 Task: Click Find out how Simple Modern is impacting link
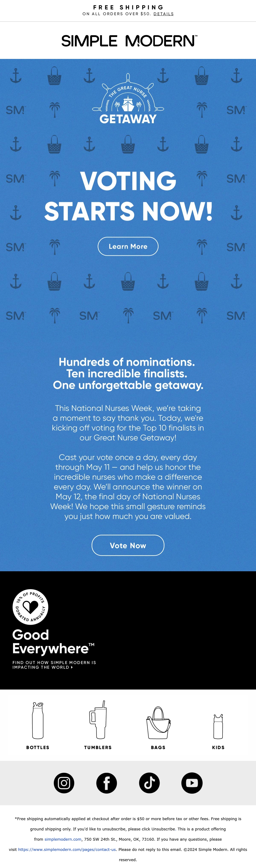[x=54, y=665]
